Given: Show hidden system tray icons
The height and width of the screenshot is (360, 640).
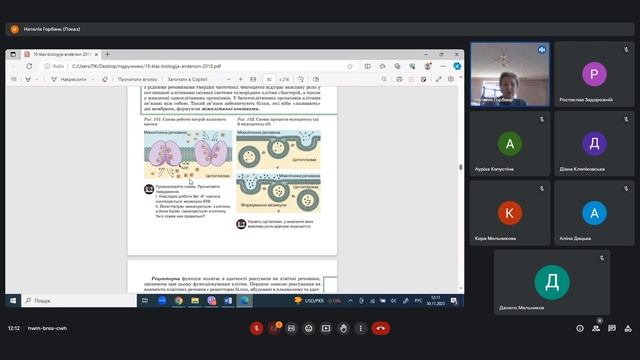Looking at the screenshot, I should [x=350, y=301].
